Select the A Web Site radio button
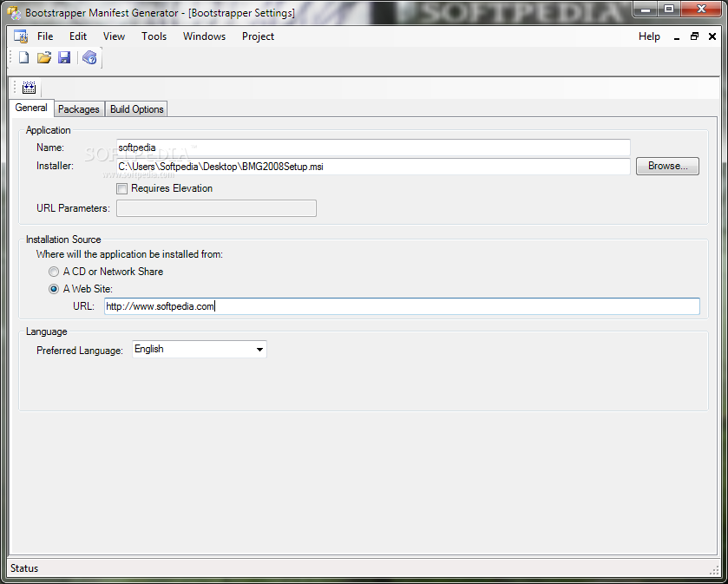728x584 pixels. pos(54,289)
